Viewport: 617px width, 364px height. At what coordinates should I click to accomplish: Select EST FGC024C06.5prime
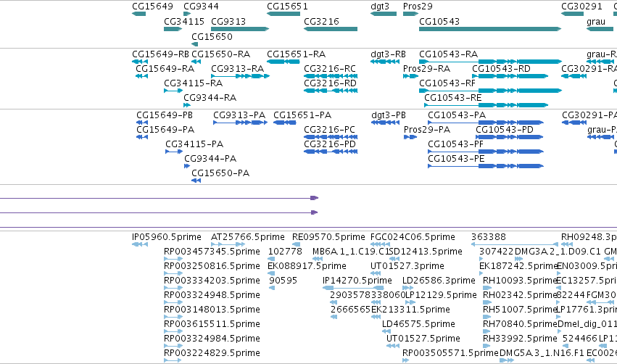tap(381, 244)
